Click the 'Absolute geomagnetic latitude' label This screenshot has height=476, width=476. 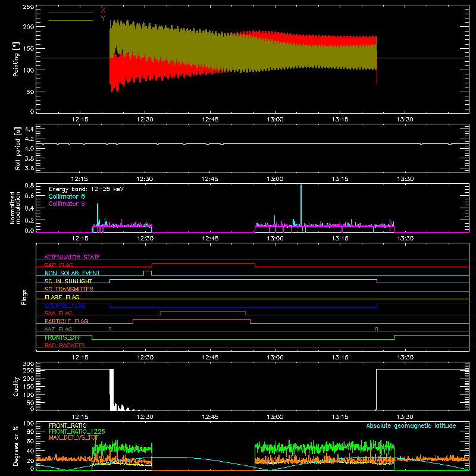point(411,425)
